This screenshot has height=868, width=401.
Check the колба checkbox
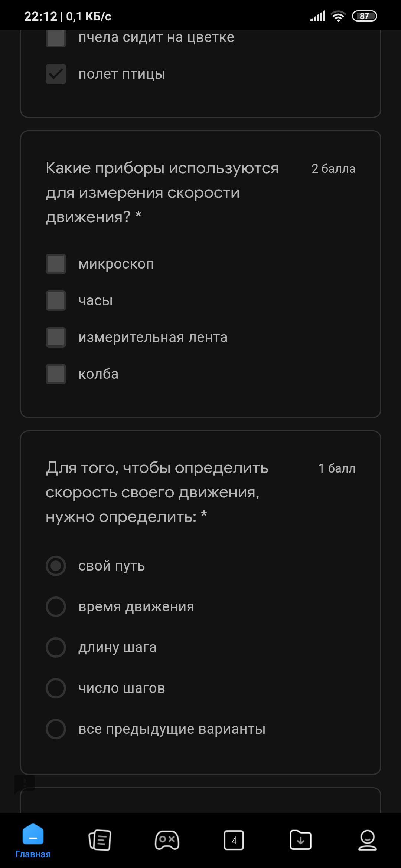[56, 374]
